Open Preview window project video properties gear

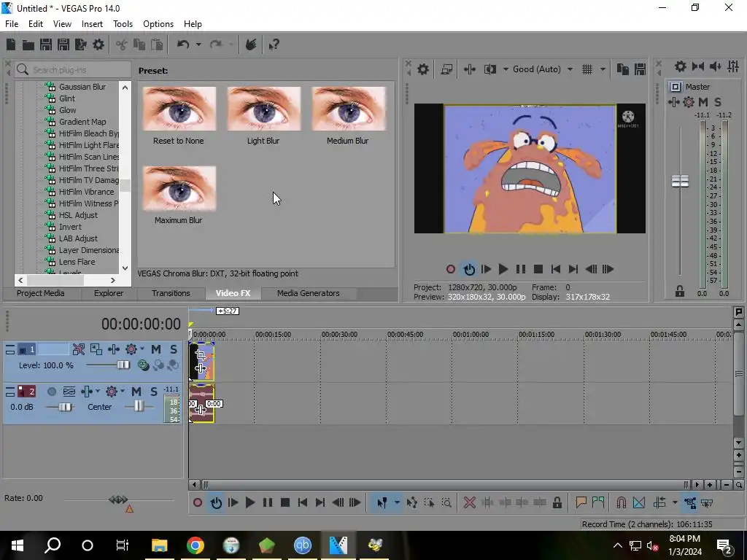pos(422,69)
